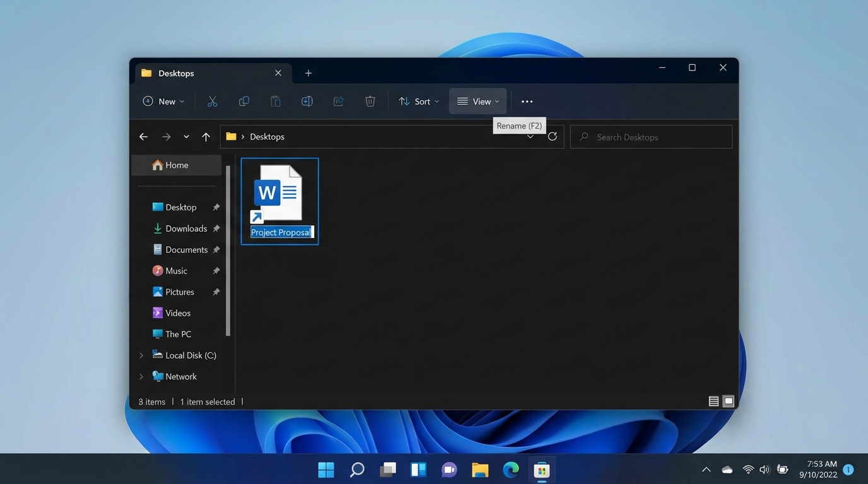Open the Downloads sidebar entry
The height and width of the screenshot is (484, 868).
186,228
